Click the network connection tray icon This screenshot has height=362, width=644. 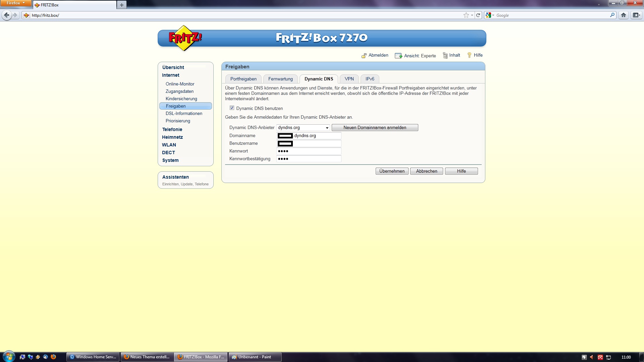pyautogui.click(x=608, y=357)
